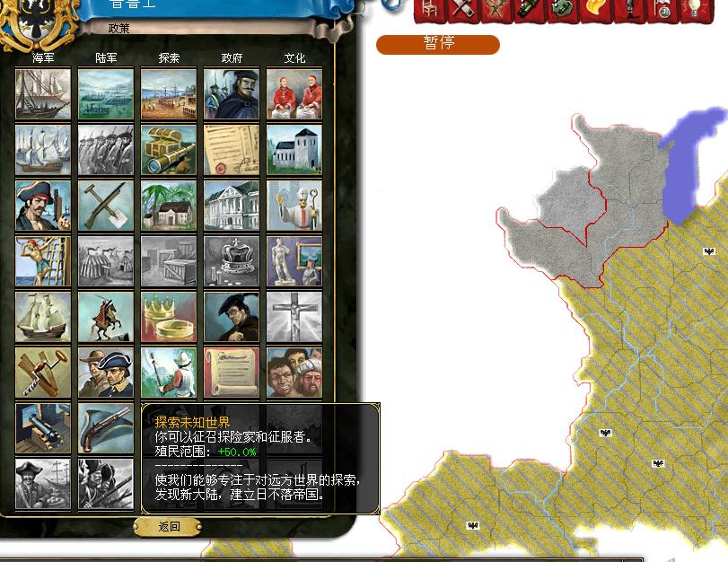Image resolution: width=728 pixels, height=562 pixels.
Task: Select the cannon idea icon
Action: pos(43,428)
